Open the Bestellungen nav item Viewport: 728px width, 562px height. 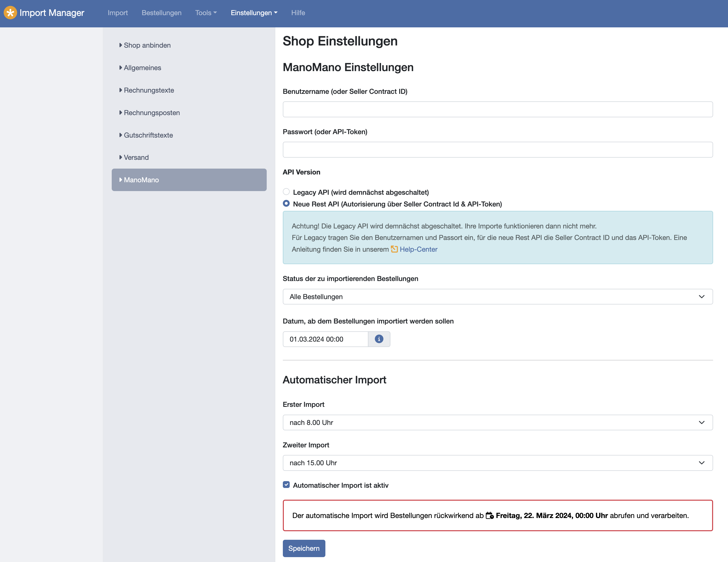point(162,13)
